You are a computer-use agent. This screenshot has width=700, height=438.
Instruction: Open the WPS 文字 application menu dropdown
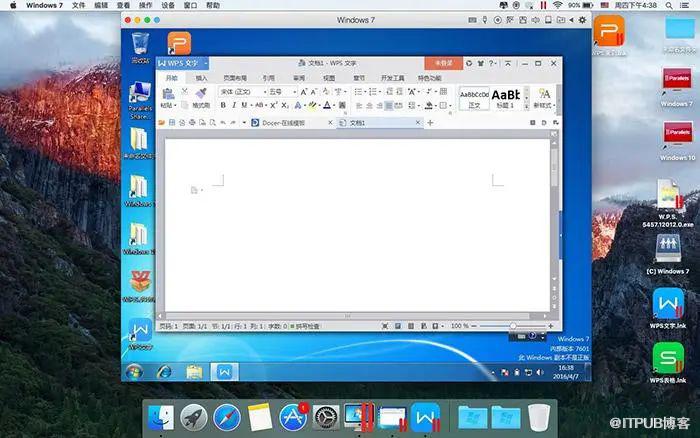(x=205, y=63)
